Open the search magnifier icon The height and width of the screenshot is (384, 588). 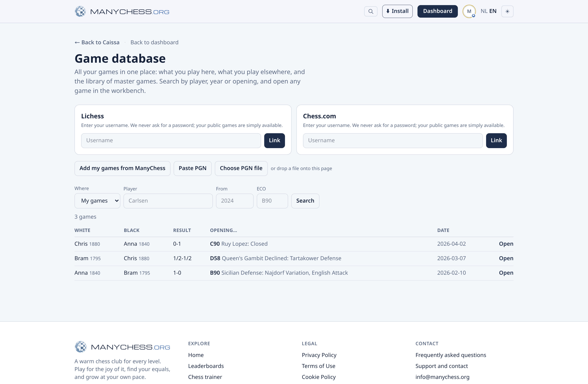pyautogui.click(x=371, y=11)
